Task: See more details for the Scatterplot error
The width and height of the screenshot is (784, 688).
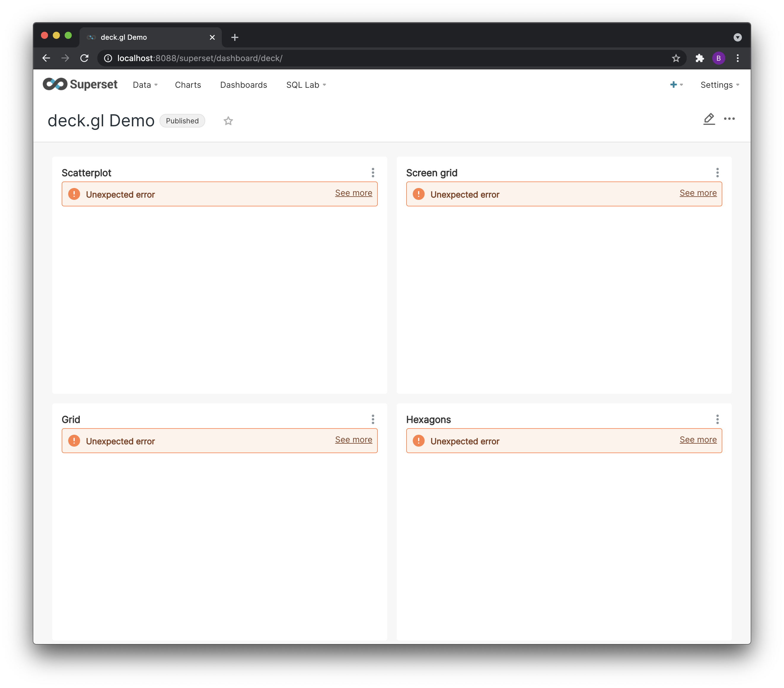Action: [x=353, y=193]
